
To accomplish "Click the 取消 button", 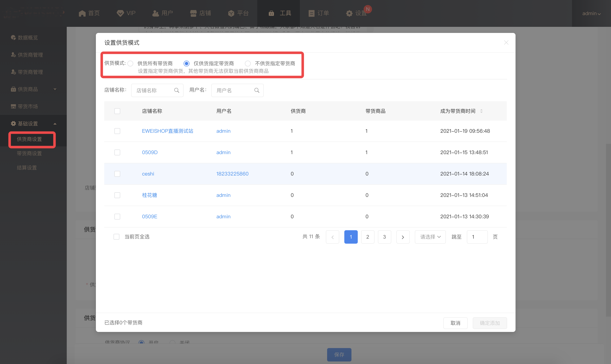I will 455,323.
